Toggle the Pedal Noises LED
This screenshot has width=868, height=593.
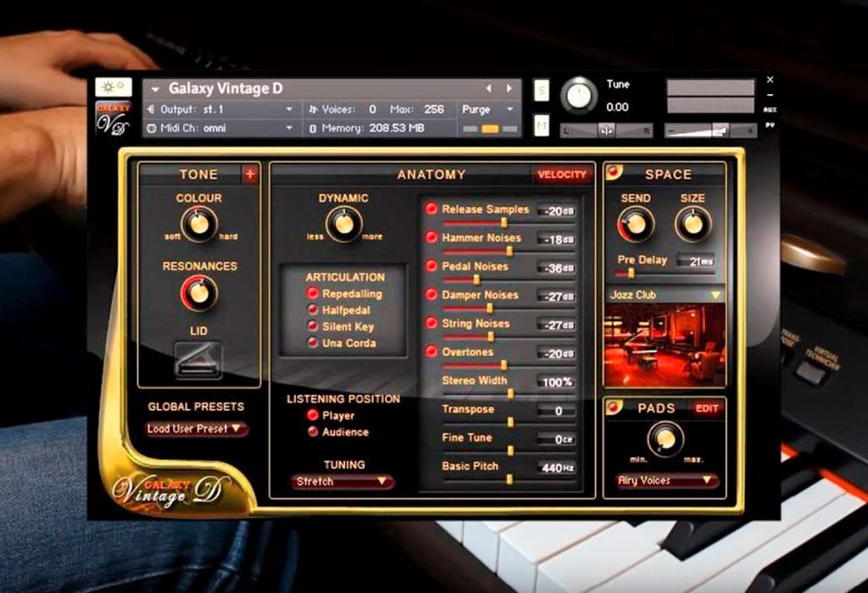pyautogui.click(x=431, y=265)
